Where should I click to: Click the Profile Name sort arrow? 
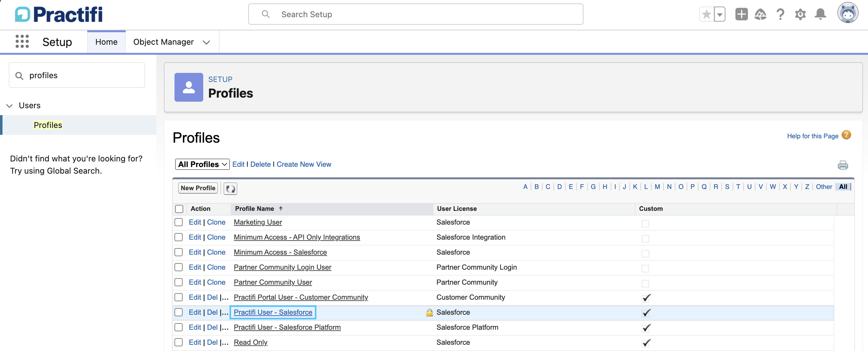tap(281, 209)
